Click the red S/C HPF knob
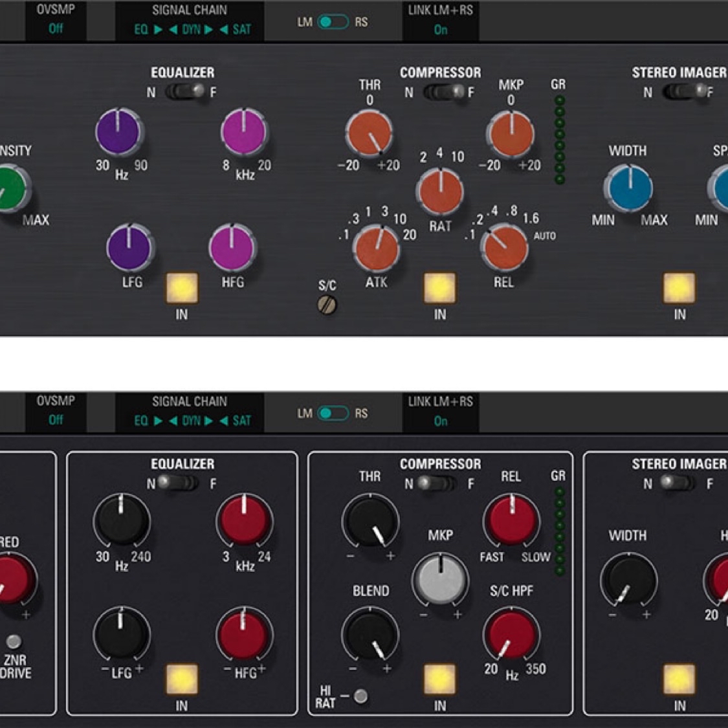The width and height of the screenshot is (728, 728). [x=511, y=634]
